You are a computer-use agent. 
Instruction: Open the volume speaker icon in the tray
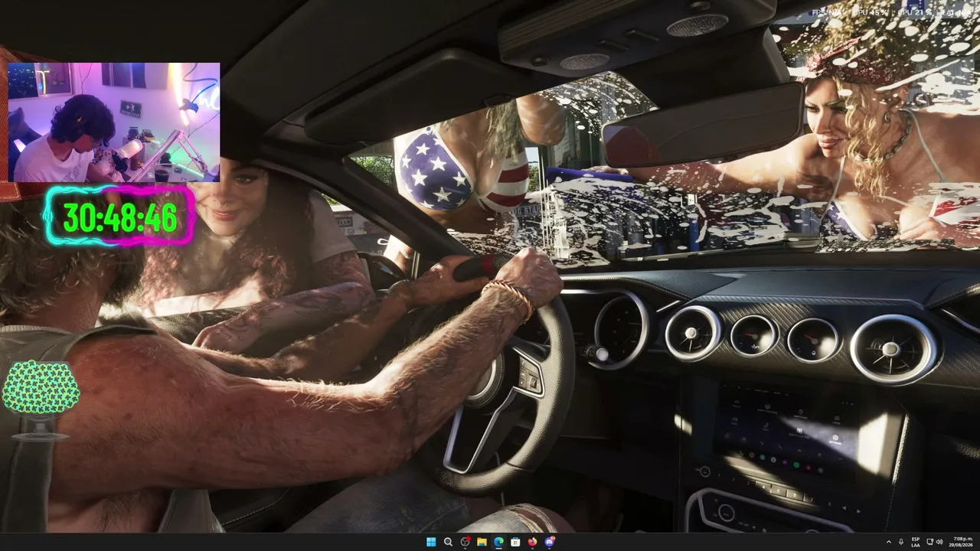point(939,542)
